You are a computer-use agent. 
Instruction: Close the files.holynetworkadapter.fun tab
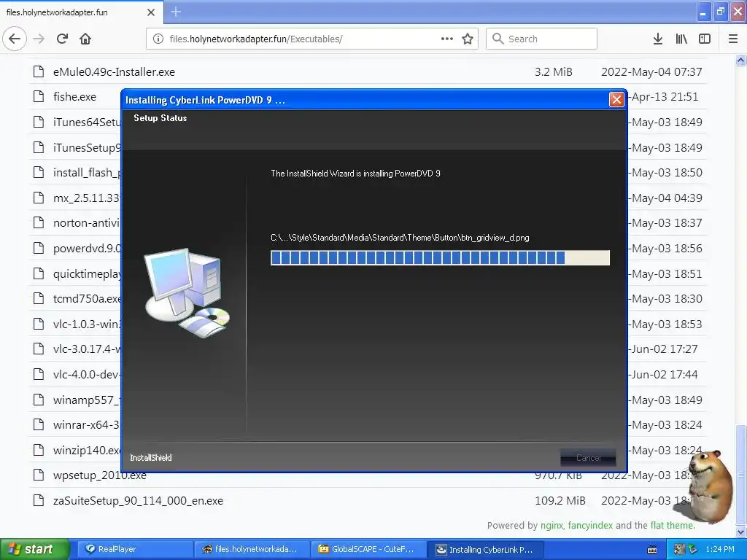pos(150,12)
